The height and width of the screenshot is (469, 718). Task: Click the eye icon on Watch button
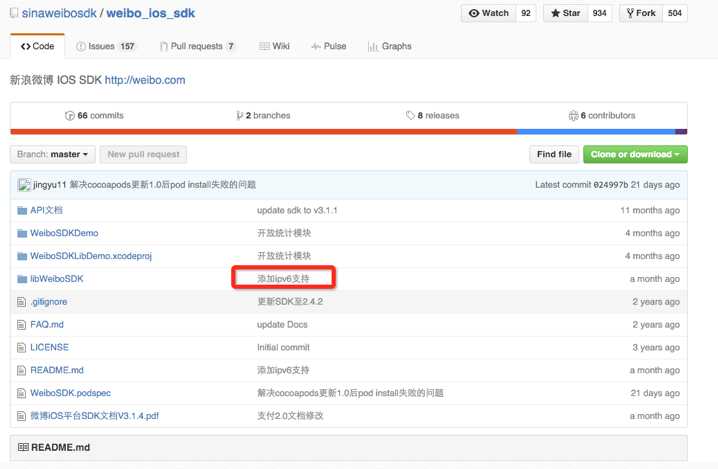474,13
